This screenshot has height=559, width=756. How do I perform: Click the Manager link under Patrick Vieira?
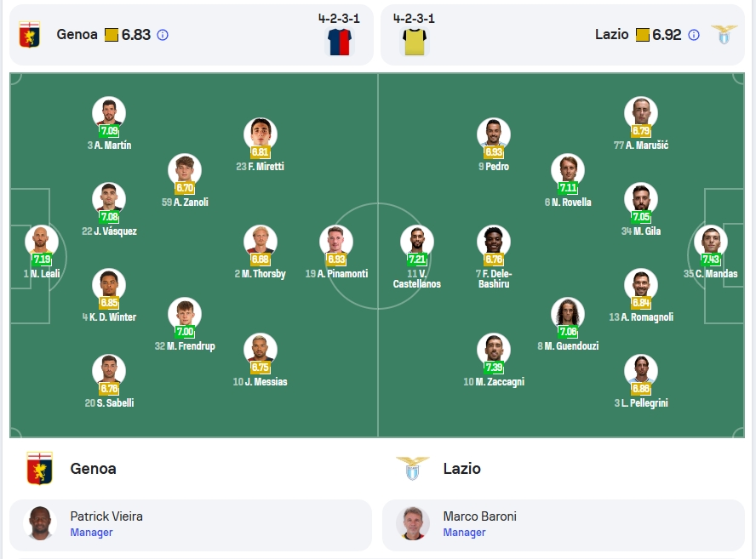[x=92, y=533]
